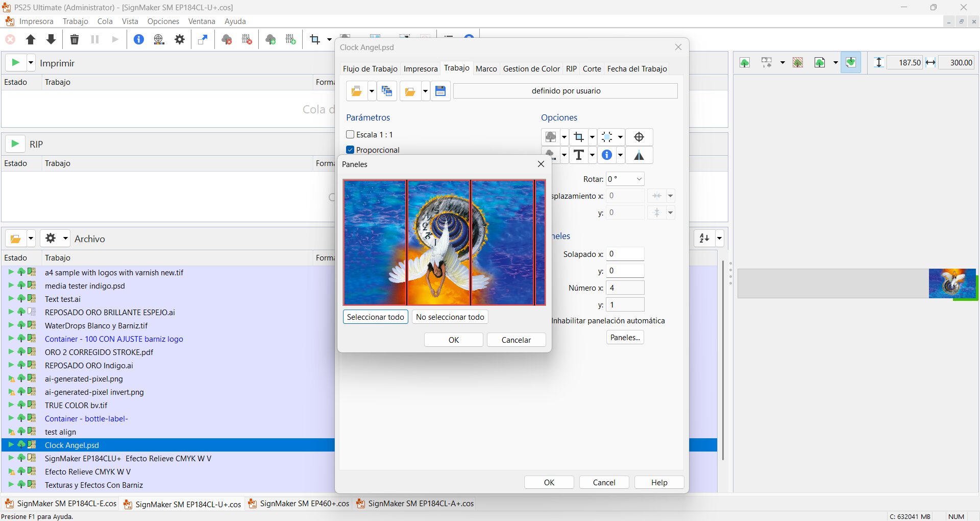
Task: Click the green play icon next to RIP
Action: 15,144
